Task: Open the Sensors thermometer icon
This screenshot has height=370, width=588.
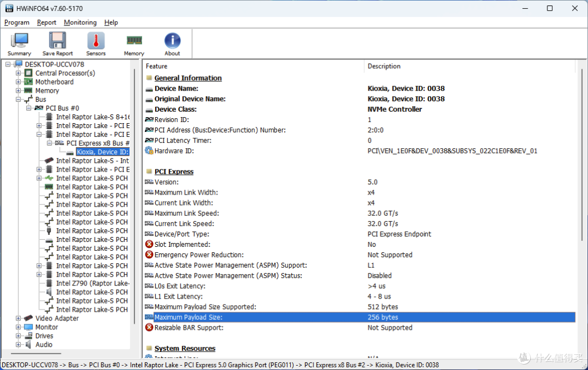Action: 96,40
